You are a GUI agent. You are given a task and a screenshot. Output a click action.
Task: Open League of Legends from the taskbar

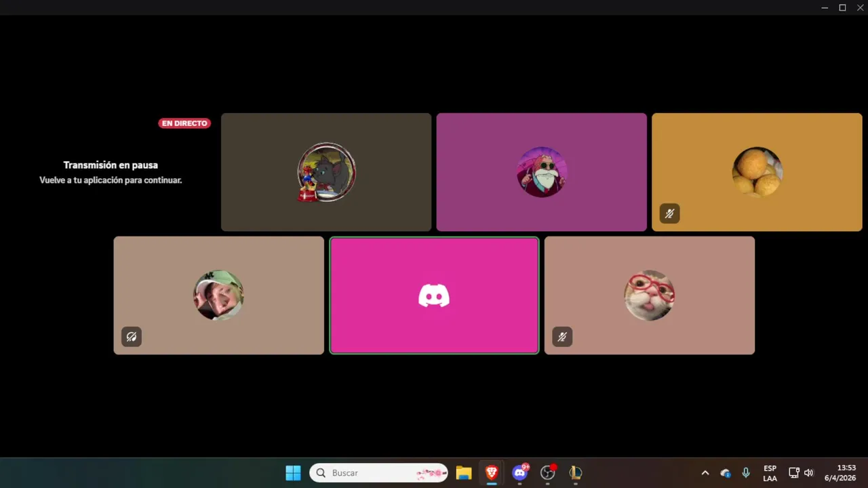576,472
